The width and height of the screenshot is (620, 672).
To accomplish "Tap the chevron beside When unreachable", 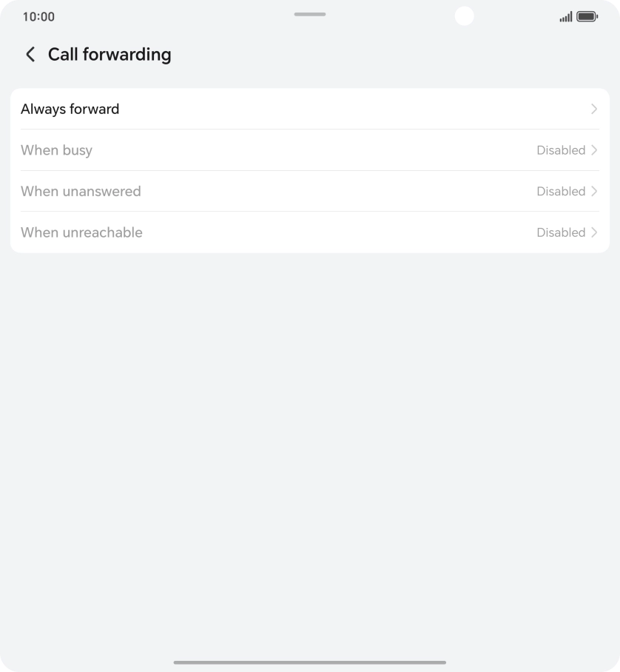I will coord(595,232).
